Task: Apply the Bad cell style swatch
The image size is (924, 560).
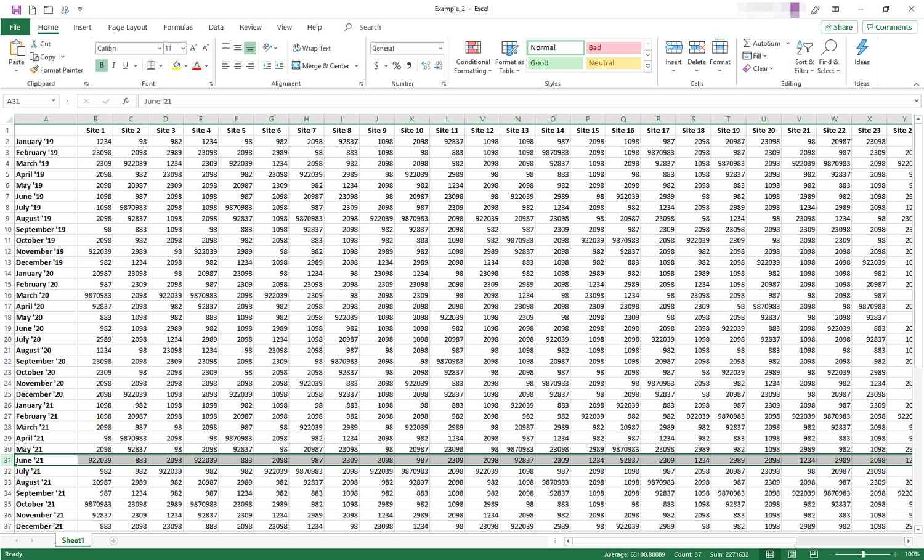Action: 613,47
